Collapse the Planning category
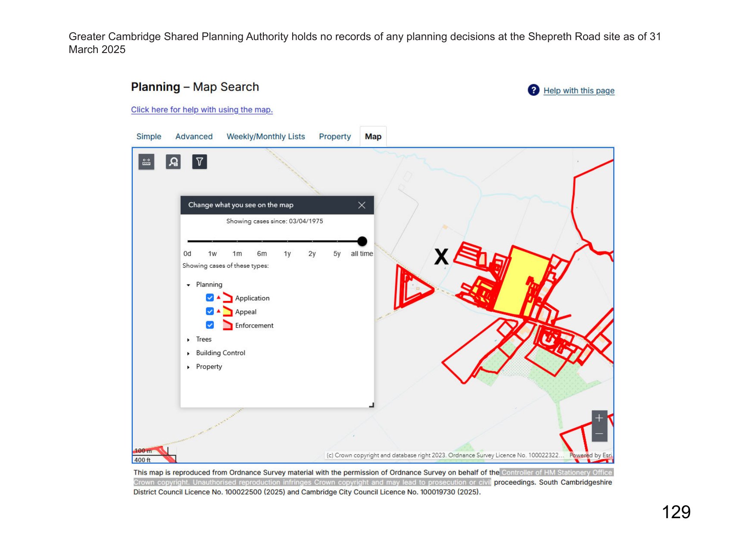The image size is (756, 535). 188,285
